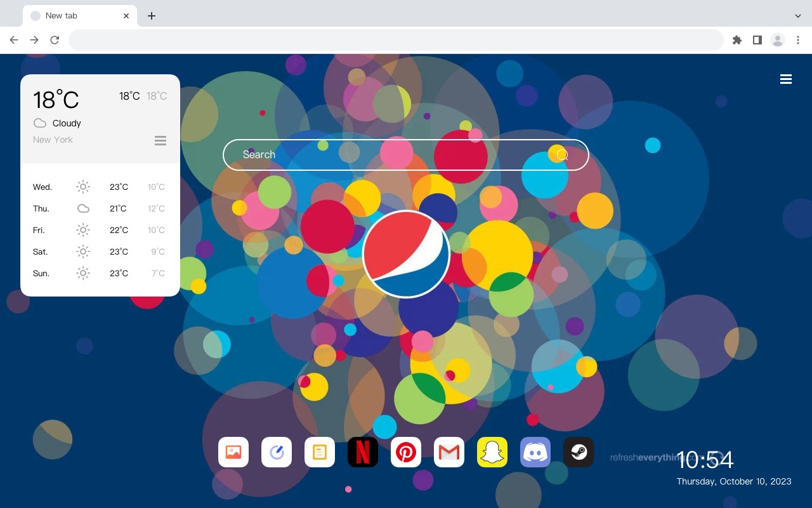Go back in browser history
812x508 pixels.
pos(14,40)
